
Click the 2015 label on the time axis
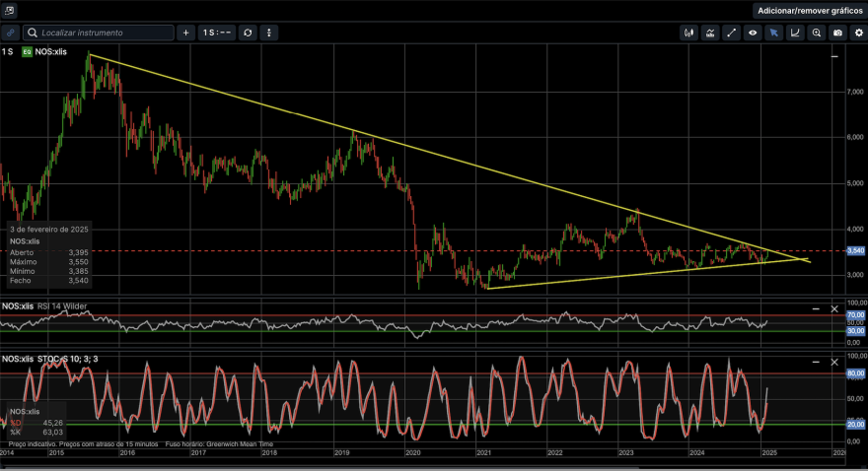(x=56, y=452)
